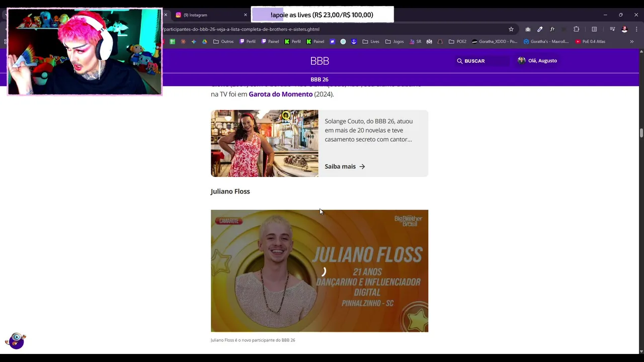This screenshot has height=362, width=644.
Task: Open the green spreadsheet bookmark icon
Action: (x=172, y=42)
